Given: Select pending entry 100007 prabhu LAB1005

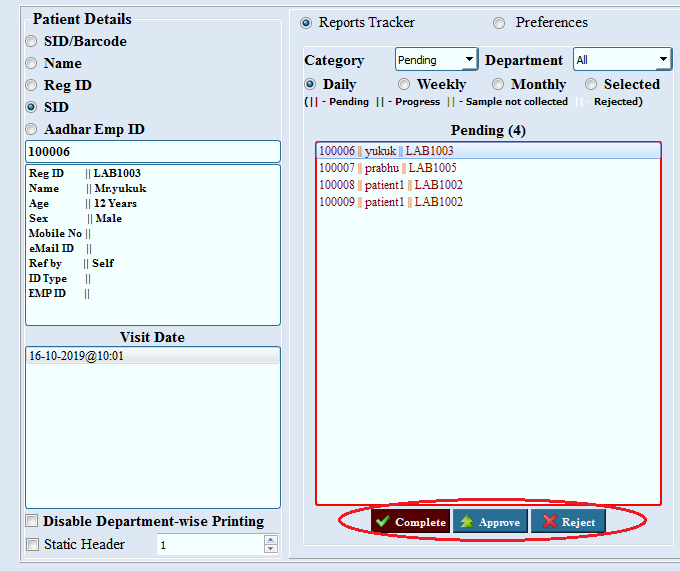Looking at the screenshot, I should pyautogui.click(x=488, y=168).
